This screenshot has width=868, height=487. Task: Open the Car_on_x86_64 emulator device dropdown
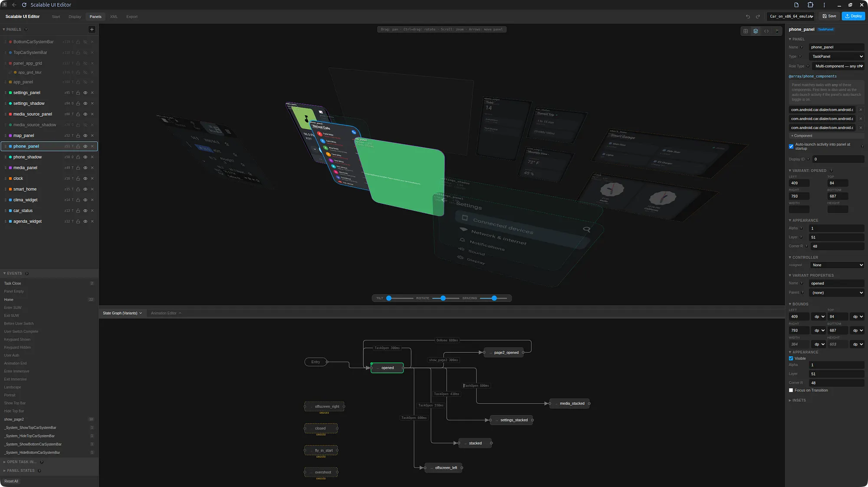[x=791, y=17]
